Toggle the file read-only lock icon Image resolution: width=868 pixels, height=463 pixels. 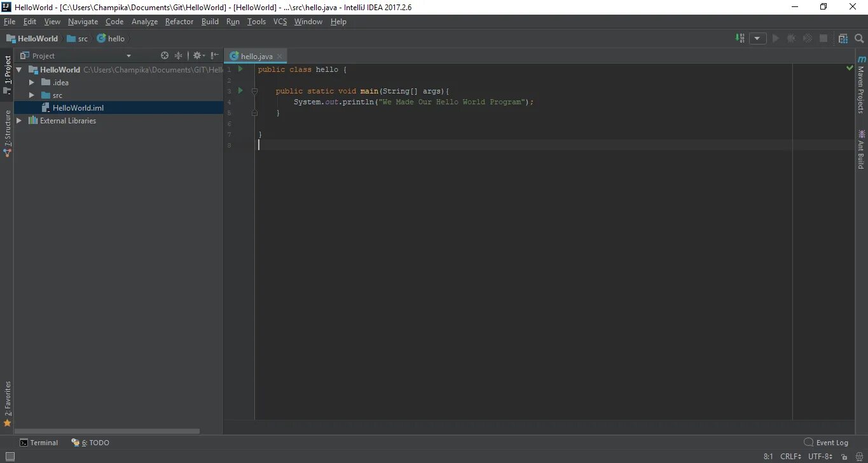[x=843, y=456]
